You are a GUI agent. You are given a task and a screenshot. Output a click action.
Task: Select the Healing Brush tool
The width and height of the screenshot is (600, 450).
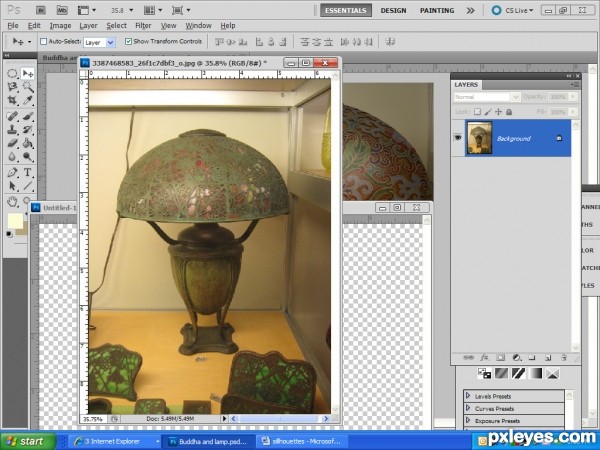coord(13,116)
